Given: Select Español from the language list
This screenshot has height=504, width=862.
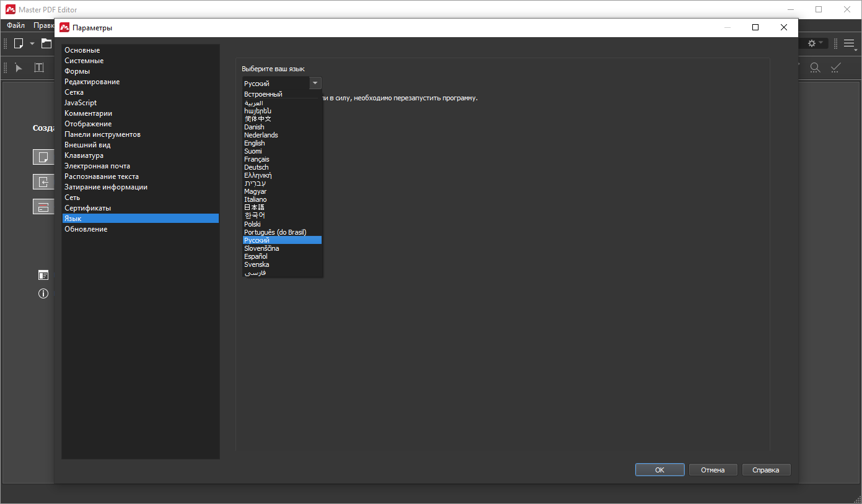Looking at the screenshot, I should [255, 256].
